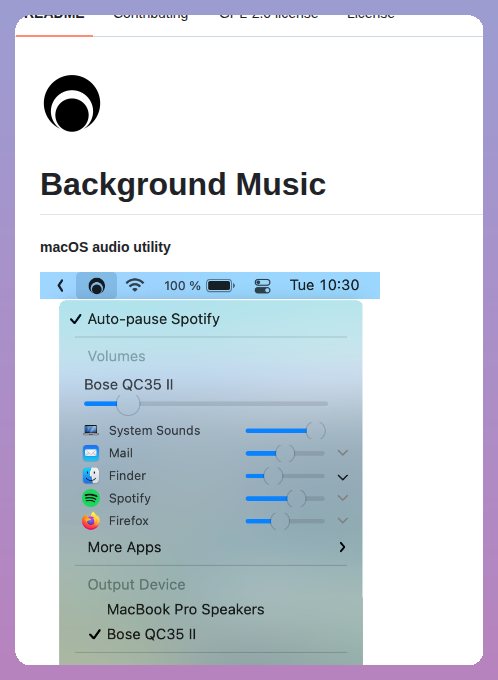The width and height of the screenshot is (498, 680).
Task: Click the Firefox label text
Action: point(128,520)
